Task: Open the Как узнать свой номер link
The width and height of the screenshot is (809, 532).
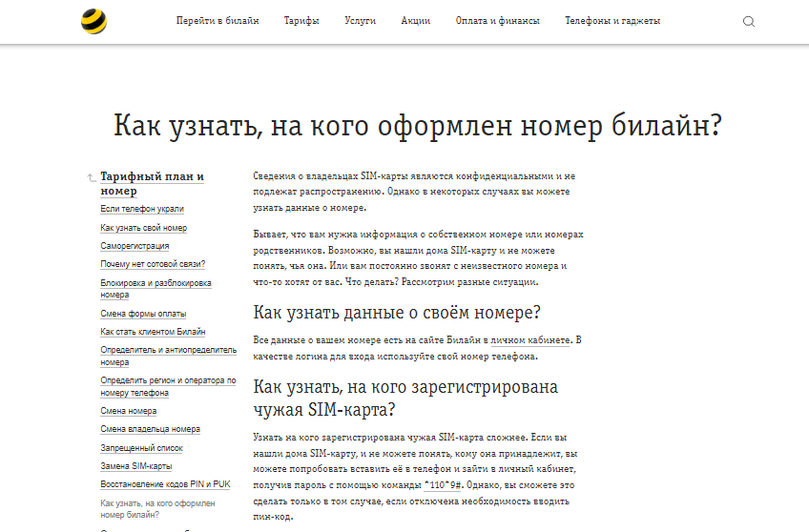Action: 143,228
